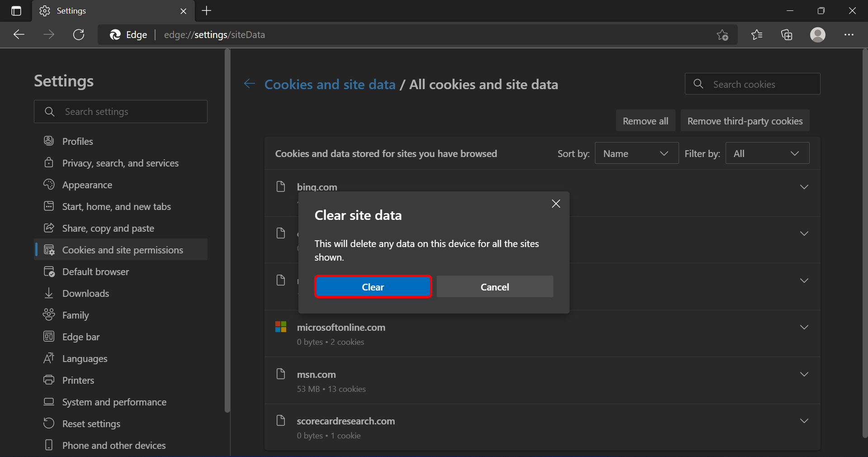Click the bing.com file icon
868x457 pixels.
pyautogui.click(x=281, y=186)
